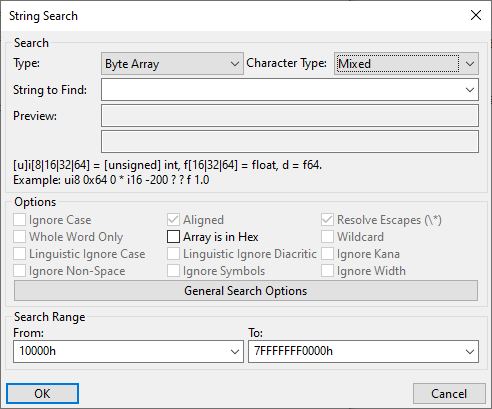Expand String to Find history arrow
The width and height of the screenshot is (492, 409).
click(470, 90)
